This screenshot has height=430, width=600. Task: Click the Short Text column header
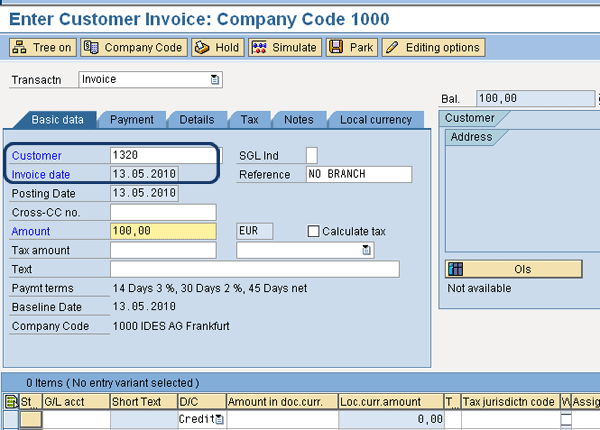pyautogui.click(x=142, y=402)
